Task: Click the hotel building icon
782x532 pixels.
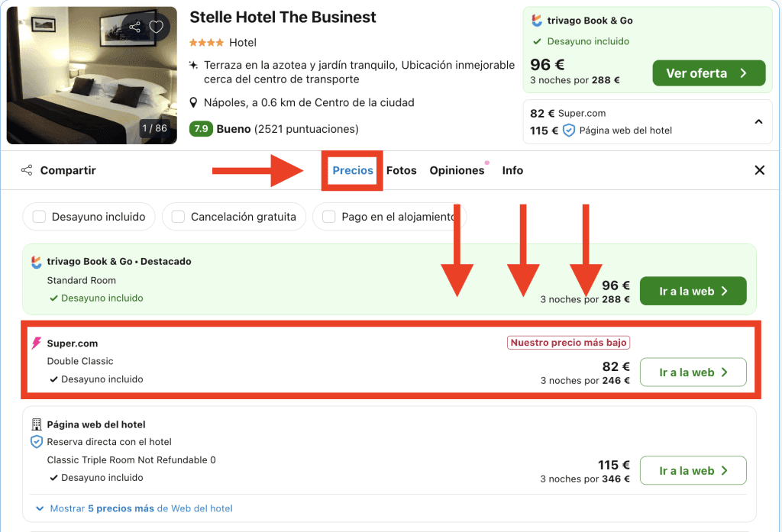Action: point(37,424)
